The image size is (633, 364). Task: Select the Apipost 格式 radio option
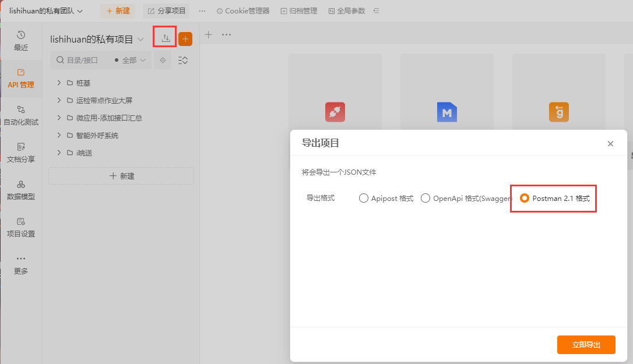[364, 198]
